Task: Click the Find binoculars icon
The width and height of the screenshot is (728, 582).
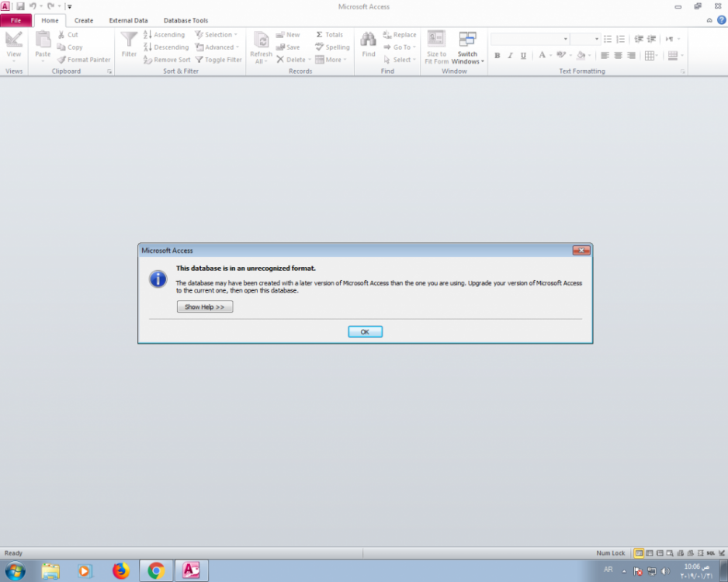Action: pos(368,40)
